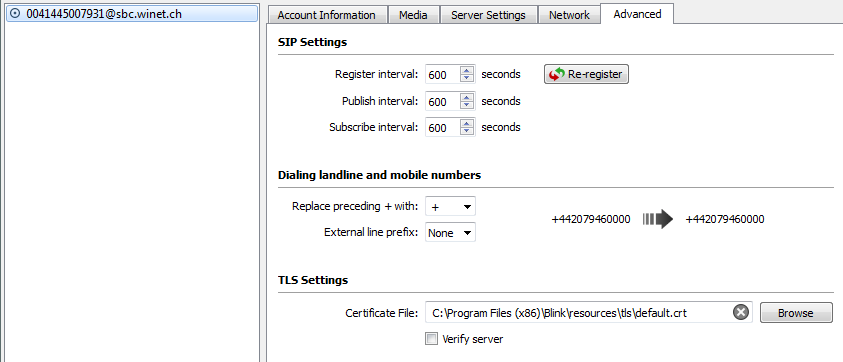Enable the Verify server checkbox

tap(431, 339)
